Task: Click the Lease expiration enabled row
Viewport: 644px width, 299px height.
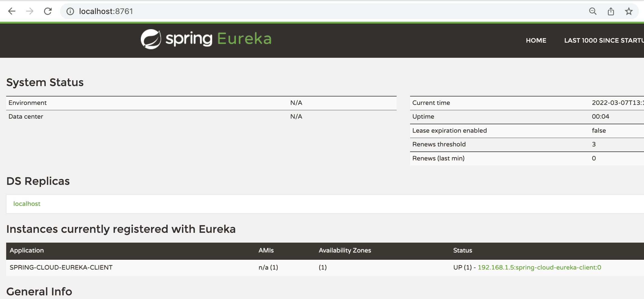Action: tap(449, 130)
